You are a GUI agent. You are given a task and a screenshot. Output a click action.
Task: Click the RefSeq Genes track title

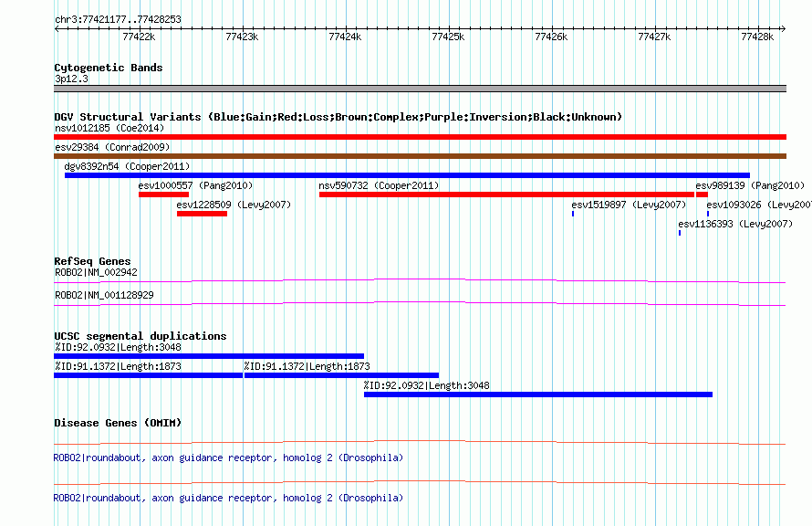[x=92, y=261]
